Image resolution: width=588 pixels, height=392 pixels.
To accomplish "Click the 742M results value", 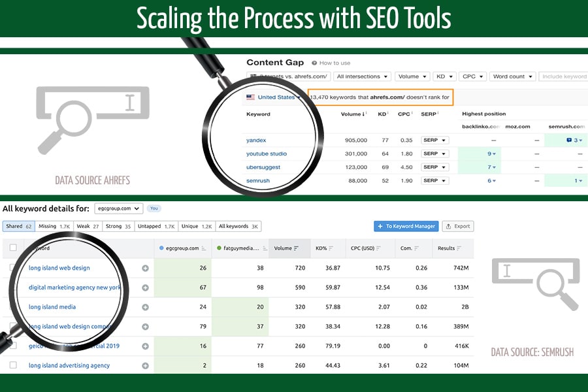I will [x=461, y=268].
